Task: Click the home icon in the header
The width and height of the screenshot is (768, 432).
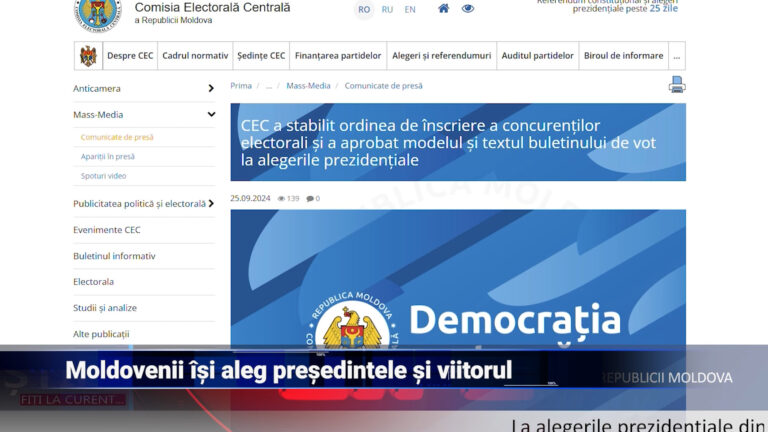Action: point(443,9)
